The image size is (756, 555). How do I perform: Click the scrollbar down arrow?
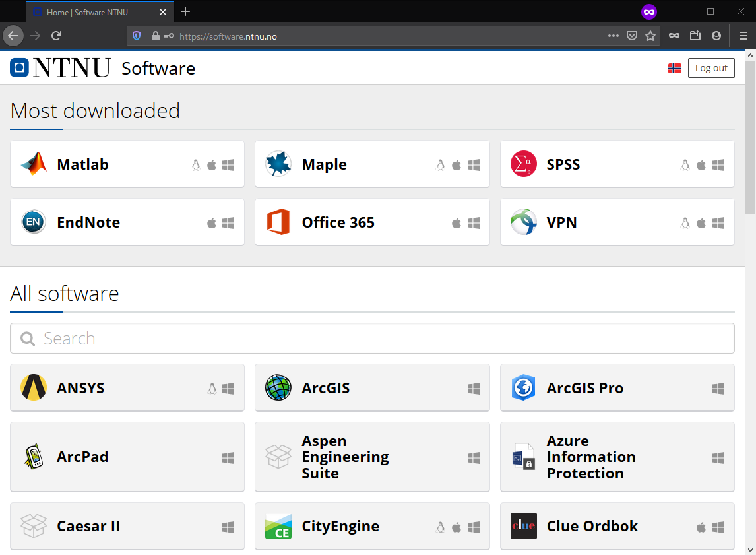point(750,550)
